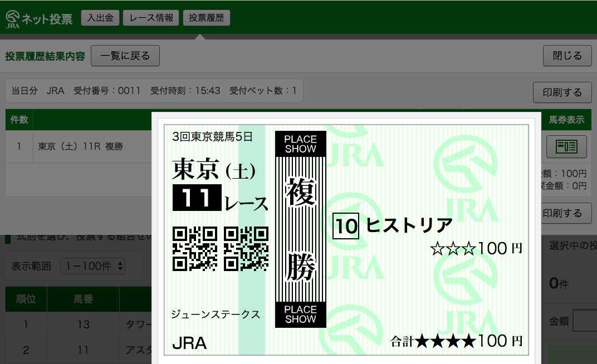The height and width of the screenshot is (364, 597).
Task: Click horse number 11 cell
Action: pos(83,350)
